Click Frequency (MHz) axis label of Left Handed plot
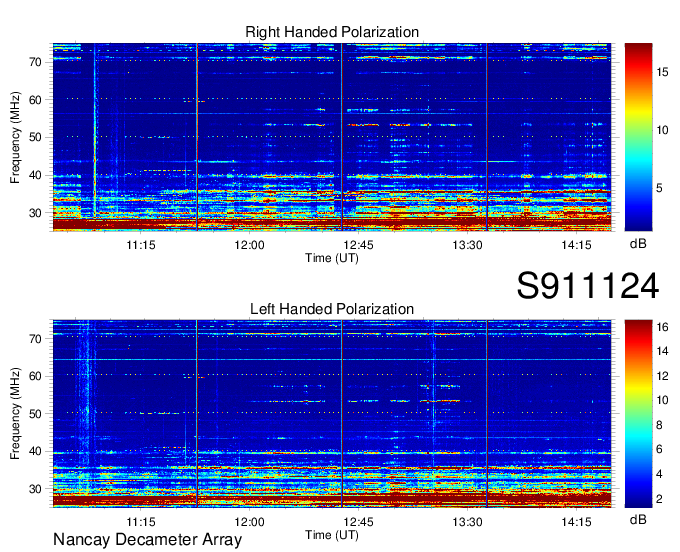Screen dimensions: 680x552 15,414
